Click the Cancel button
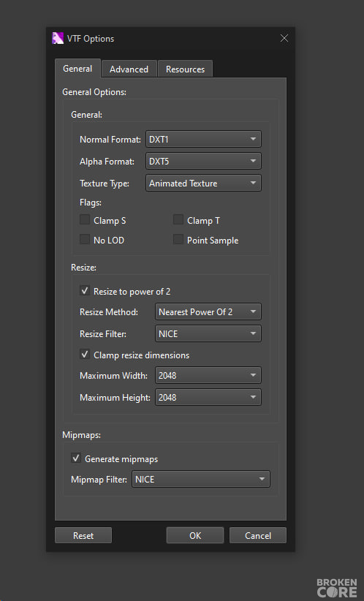 258,535
